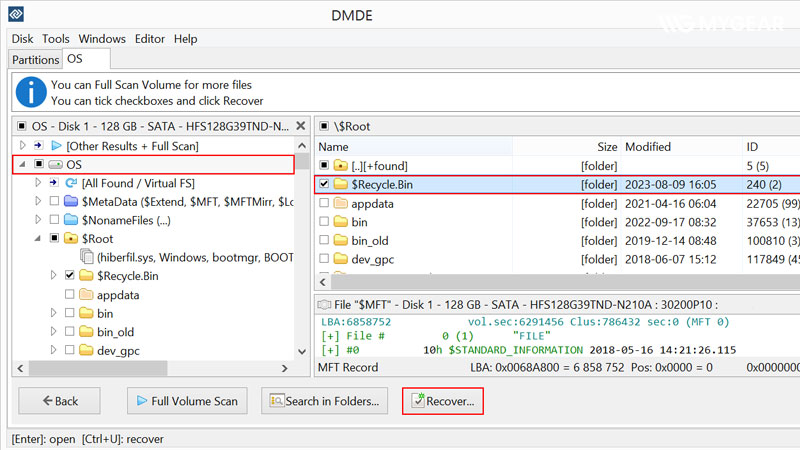
Task: Click the refresh icon by All Found / Virtual FS
Action: (x=71, y=183)
